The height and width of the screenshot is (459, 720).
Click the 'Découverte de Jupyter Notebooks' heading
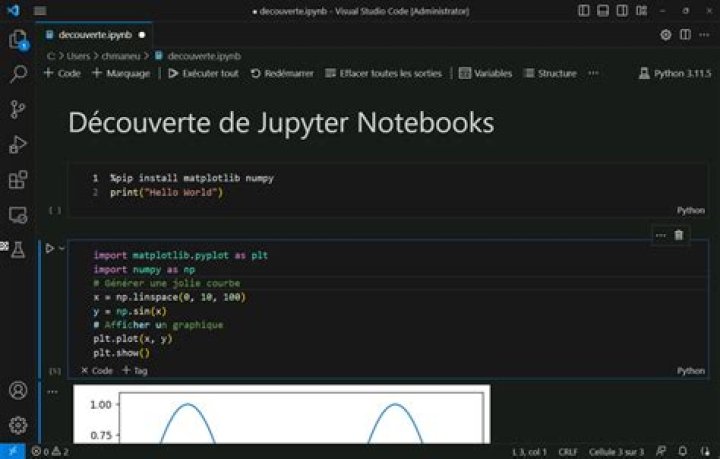click(281, 123)
